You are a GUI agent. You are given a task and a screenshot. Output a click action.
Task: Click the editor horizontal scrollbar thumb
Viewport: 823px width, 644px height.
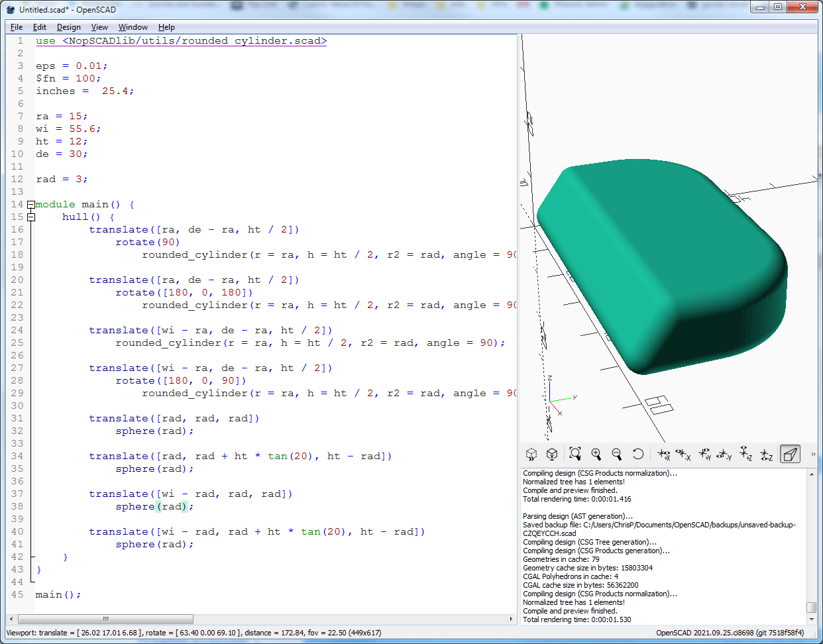pos(105,619)
